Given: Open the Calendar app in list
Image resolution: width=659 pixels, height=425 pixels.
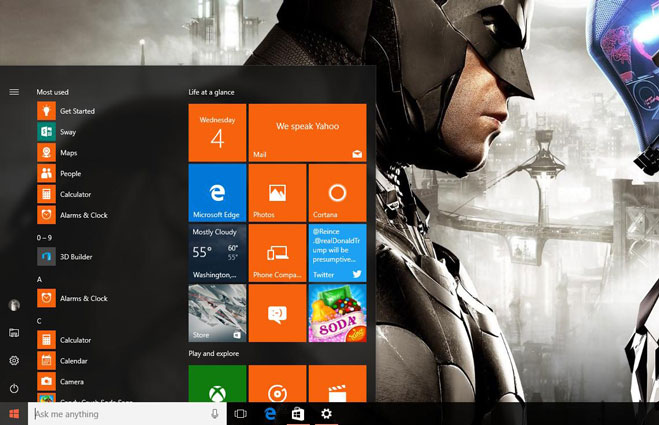Looking at the screenshot, I should 63,361.
